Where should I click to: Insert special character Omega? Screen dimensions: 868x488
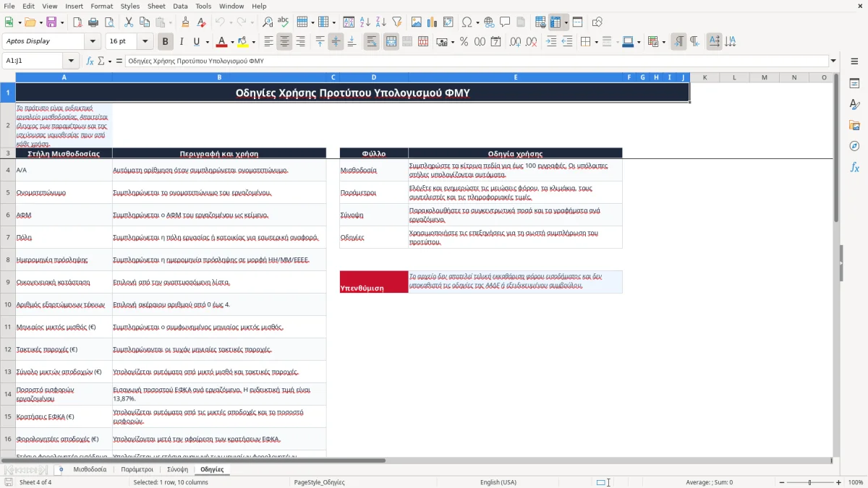pyautogui.click(x=467, y=22)
